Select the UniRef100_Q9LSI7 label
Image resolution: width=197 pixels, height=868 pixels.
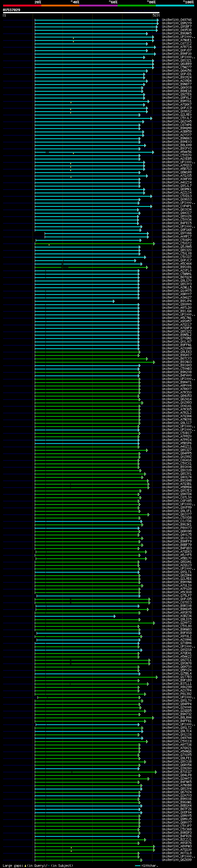coord(177,423)
